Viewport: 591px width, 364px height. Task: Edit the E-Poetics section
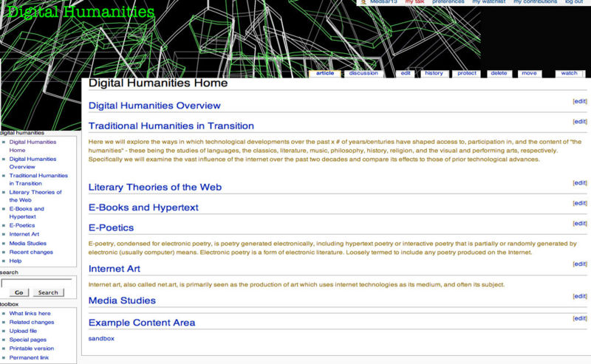(580, 224)
